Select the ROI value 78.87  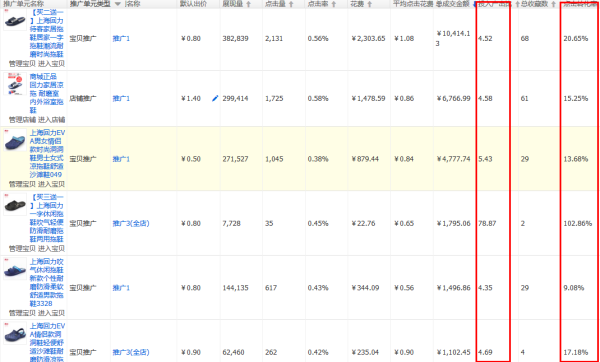click(x=487, y=223)
